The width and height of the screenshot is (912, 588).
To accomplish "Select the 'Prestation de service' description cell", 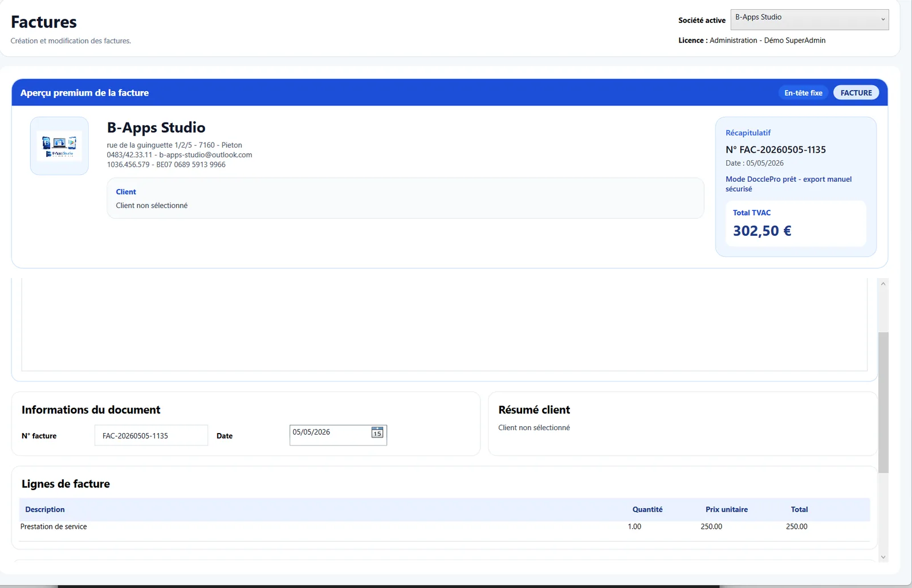I will [54, 526].
